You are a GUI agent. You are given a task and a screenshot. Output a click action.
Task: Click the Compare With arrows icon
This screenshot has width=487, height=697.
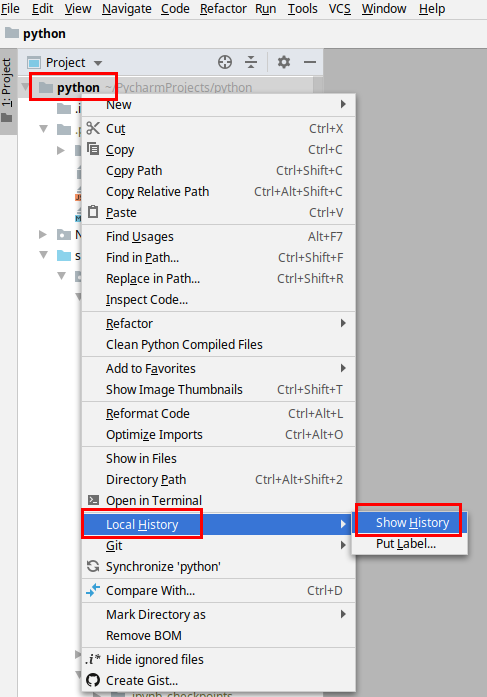coord(93,590)
